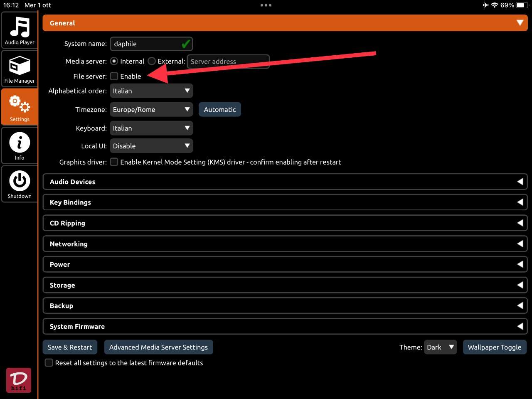Click the Shutdown power icon

point(20,184)
